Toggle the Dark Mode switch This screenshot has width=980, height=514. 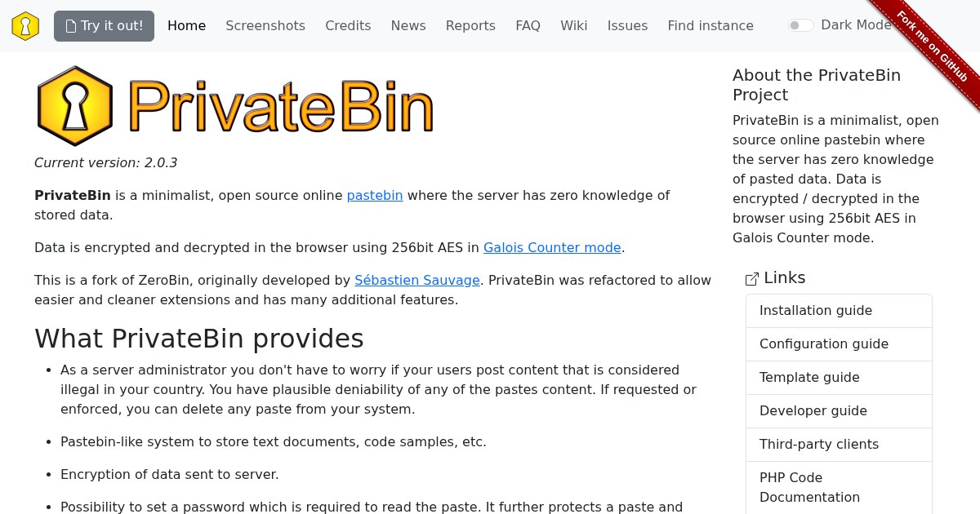click(801, 25)
